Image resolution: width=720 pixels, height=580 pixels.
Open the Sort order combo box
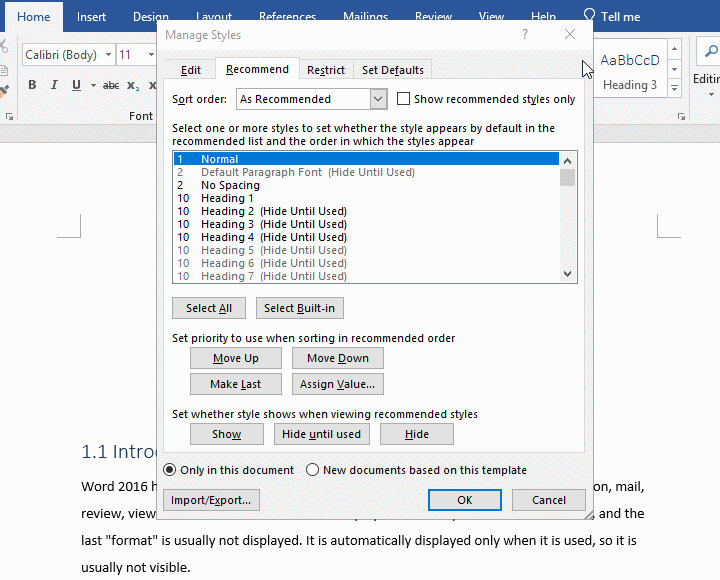point(312,99)
